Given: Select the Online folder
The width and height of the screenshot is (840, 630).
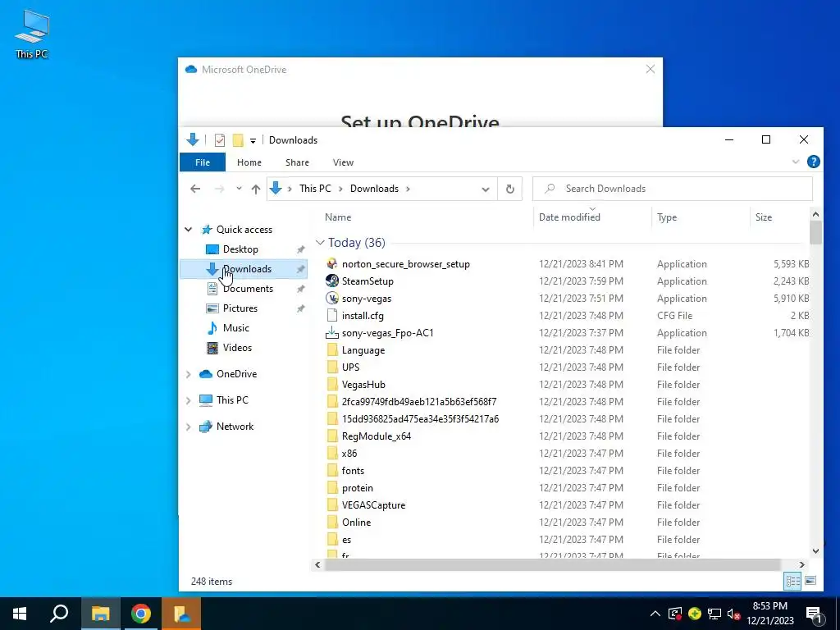Looking at the screenshot, I should 356,523.
